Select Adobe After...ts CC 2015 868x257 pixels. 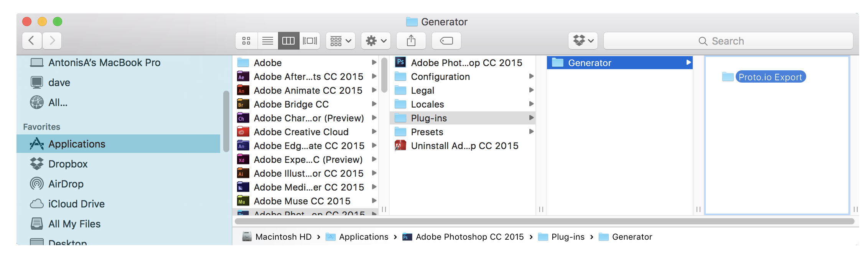pos(306,76)
